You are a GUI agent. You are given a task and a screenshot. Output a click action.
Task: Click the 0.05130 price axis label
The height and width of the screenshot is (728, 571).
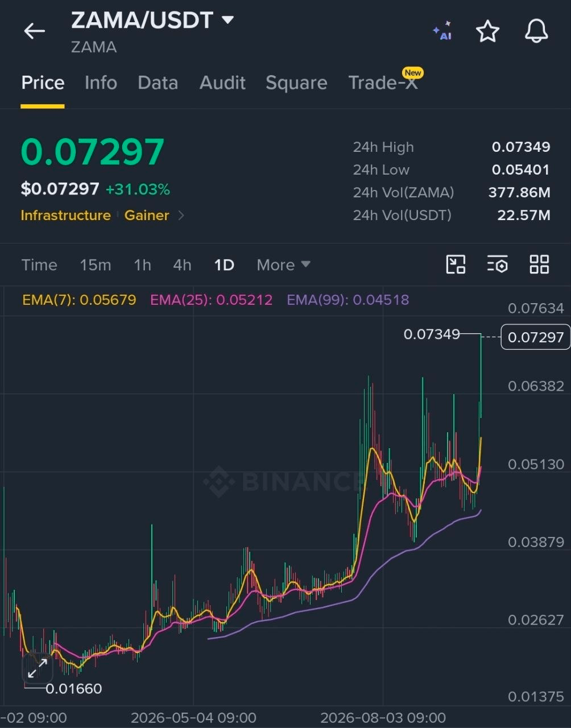[x=536, y=464]
